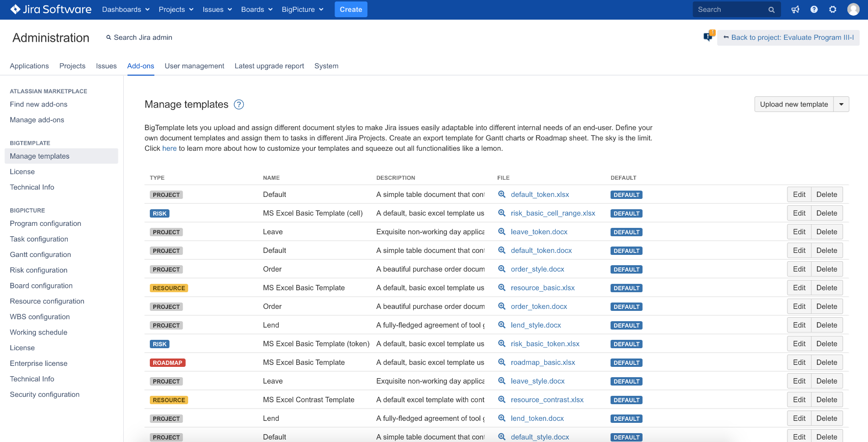Screen dimensions: 868x442
Task: Go back to project Evaluate Program III-I
Action: coord(788,37)
